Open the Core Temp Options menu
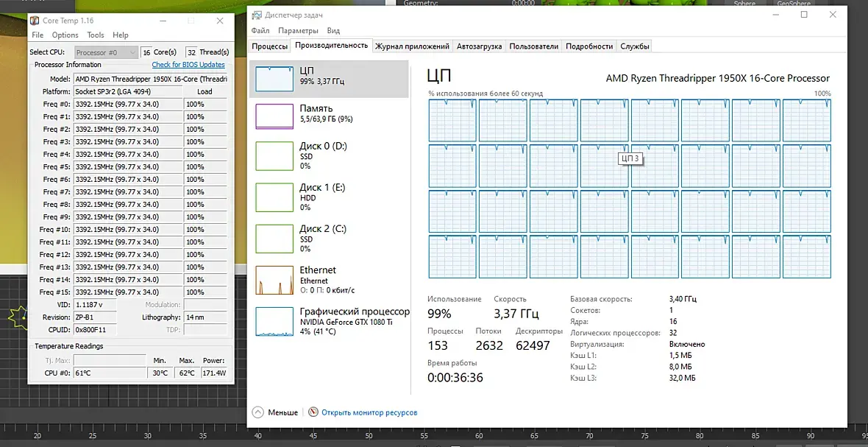Screen dimensions: 868x447 (x=65, y=35)
